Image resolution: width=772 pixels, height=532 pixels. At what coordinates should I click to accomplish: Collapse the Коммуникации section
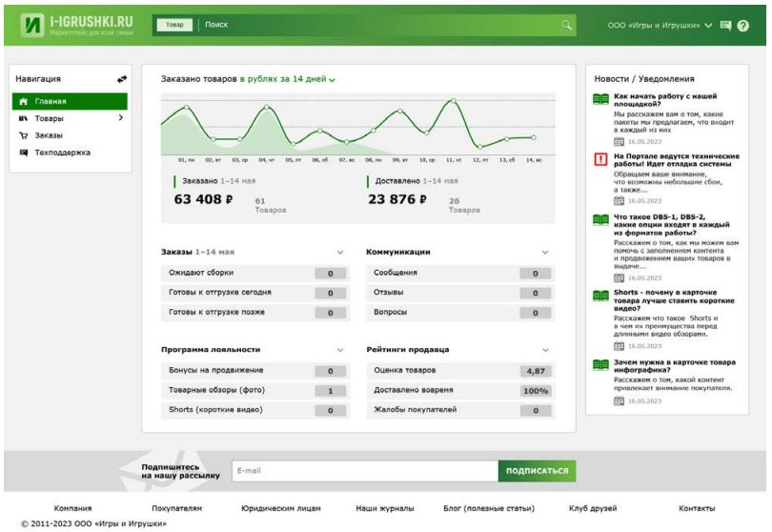[x=545, y=253]
